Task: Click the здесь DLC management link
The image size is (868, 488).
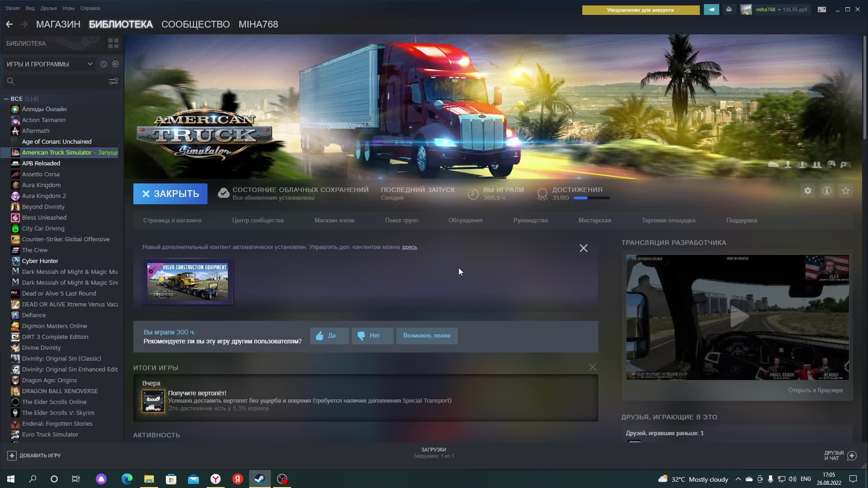Action: point(409,247)
